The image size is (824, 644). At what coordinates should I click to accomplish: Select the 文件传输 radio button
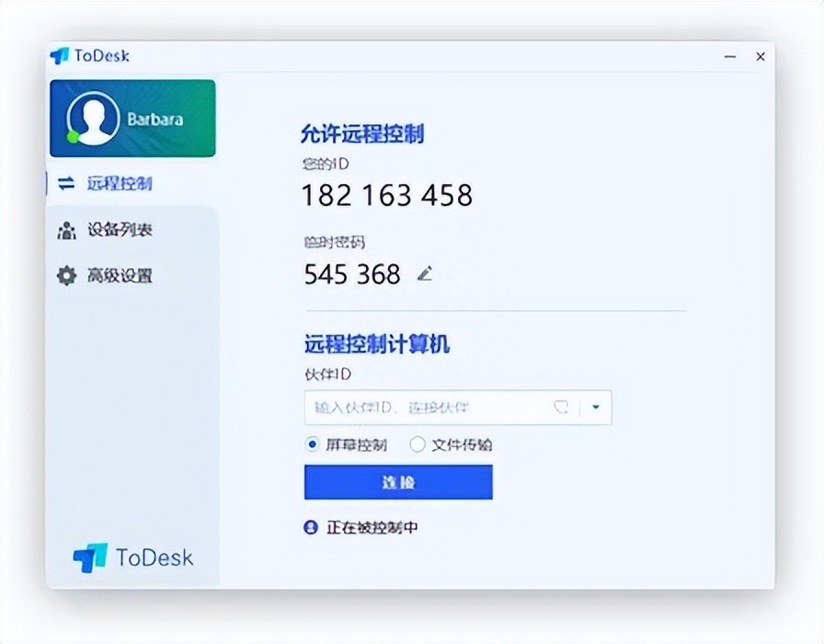pos(418,444)
